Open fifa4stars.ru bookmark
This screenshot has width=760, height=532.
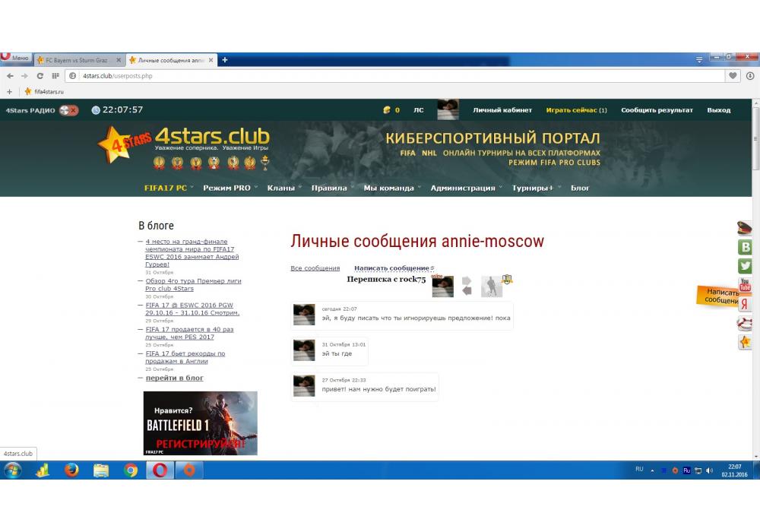44,91
